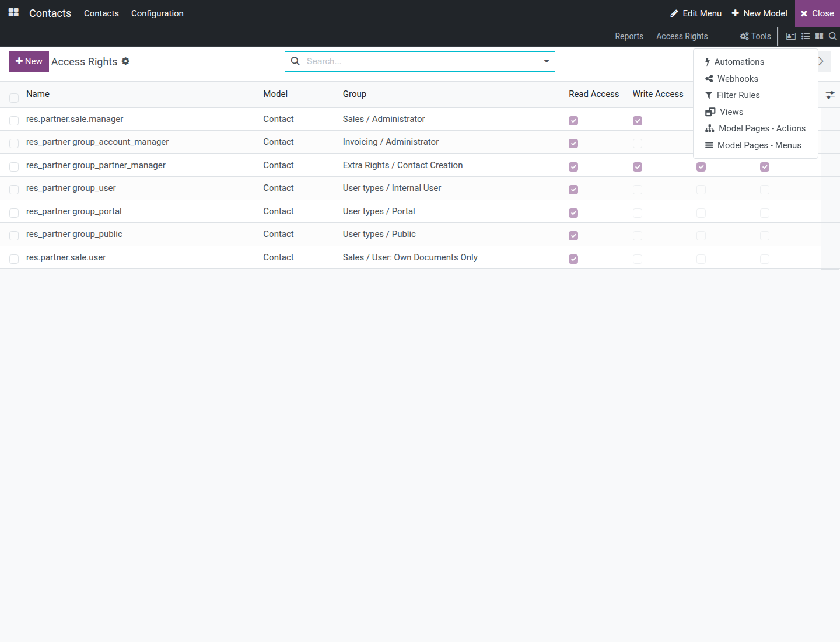
Task: Toggle Write Access for res.partner.sale.manager
Action: (638, 121)
